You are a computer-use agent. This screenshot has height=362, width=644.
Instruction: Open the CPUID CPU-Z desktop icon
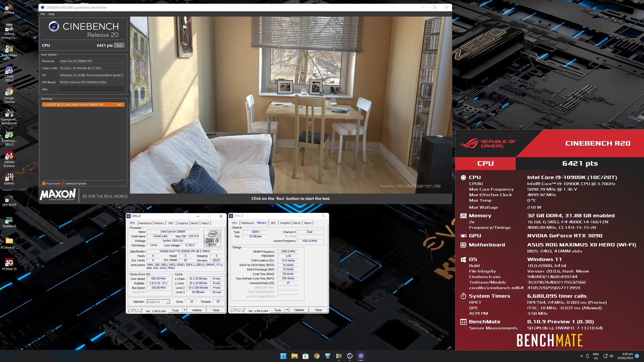[9, 74]
